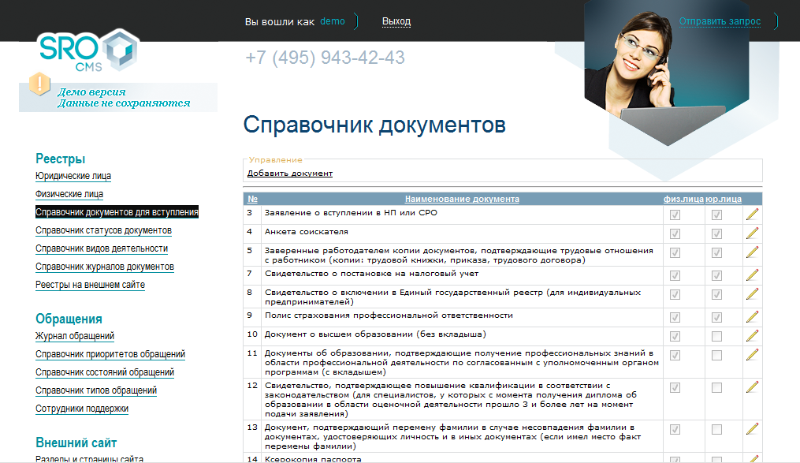
Task: Edit the 'Анкета соискателя' document via pencil icon
Action: coord(752,233)
